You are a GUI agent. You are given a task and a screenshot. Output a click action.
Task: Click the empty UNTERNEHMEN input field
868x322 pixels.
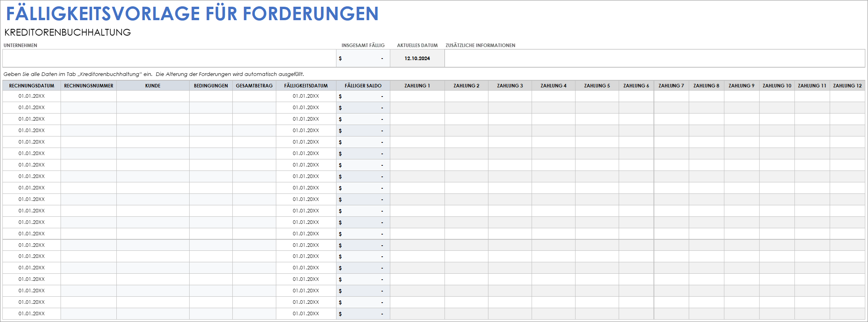[169, 58]
